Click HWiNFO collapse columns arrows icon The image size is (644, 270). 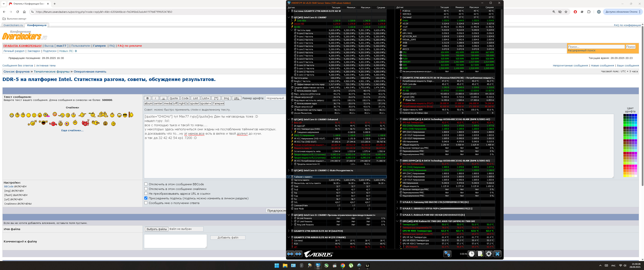[x=298, y=254]
